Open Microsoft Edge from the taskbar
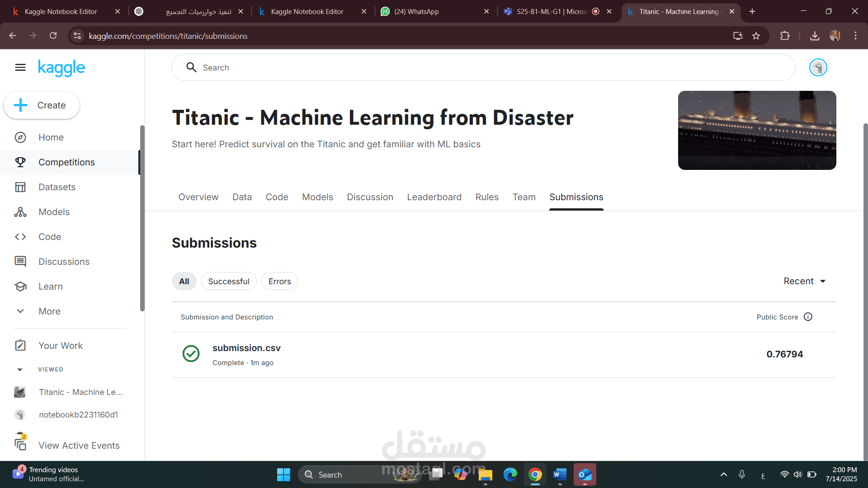The width and height of the screenshot is (868, 488). tap(510, 475)
